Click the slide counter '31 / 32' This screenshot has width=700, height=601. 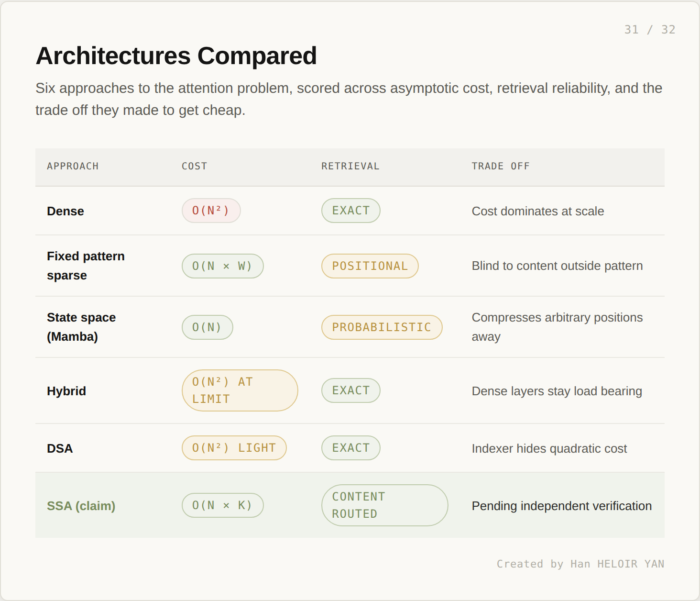pos(649,30)
